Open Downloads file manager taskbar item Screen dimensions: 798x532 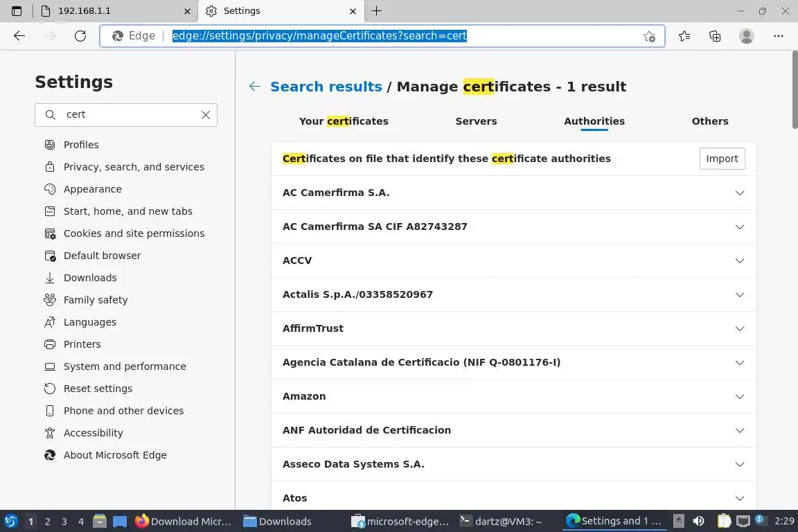(277, 521)
